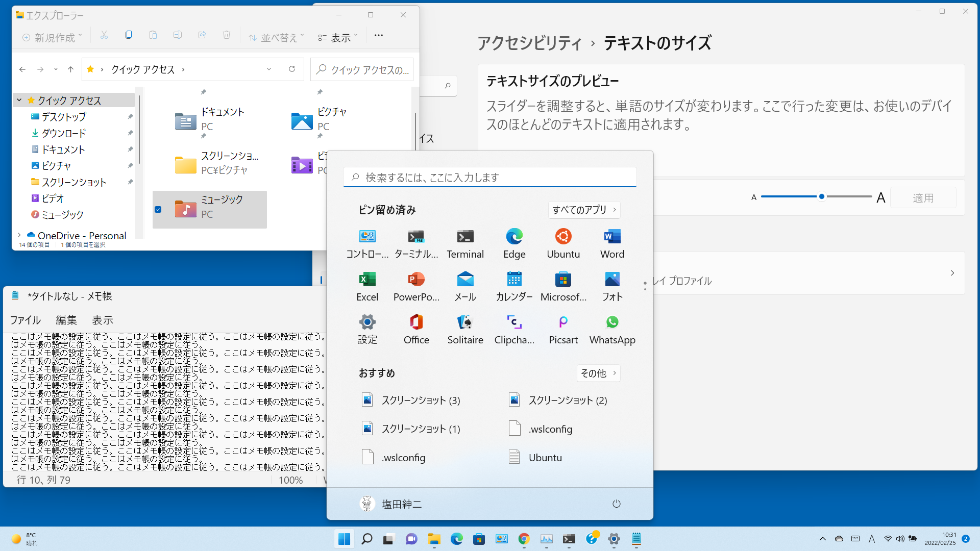
Task: Click the power button in Start menu
Action: [616, 504]
